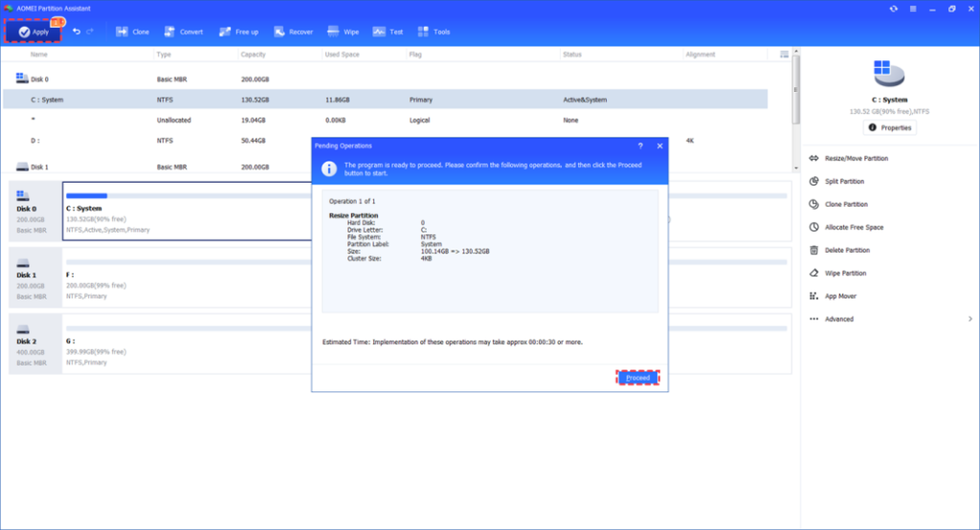Click the Apply button in the toolbar
This screenshot has width=980, height=530.
[x=33, y=32]
